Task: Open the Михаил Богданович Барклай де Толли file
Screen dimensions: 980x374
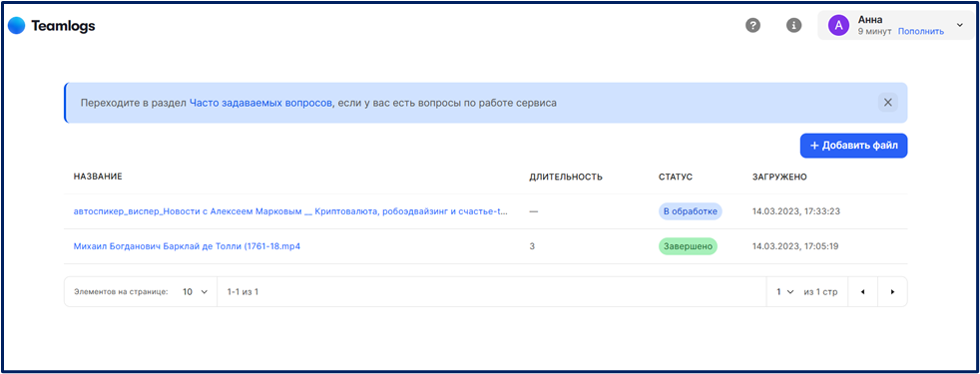Action: pyautogui.click(x=187, y=246)
